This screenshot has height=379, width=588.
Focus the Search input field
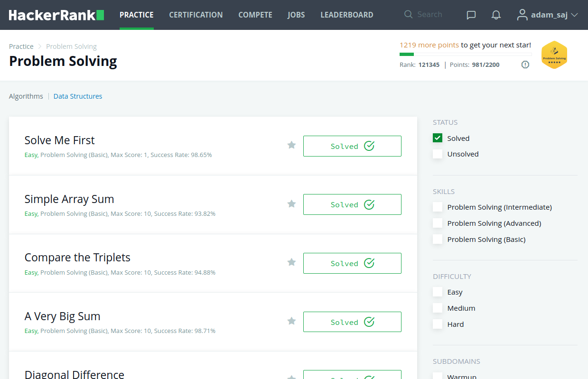430,15
